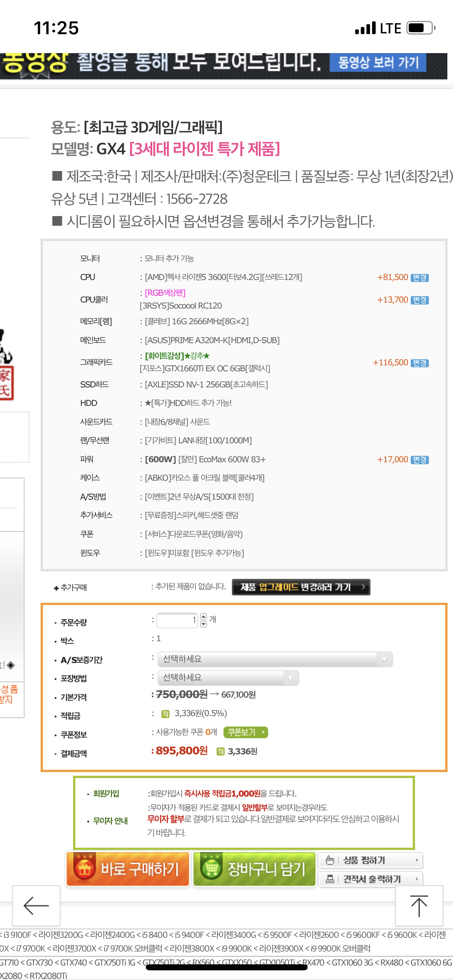453x980 pixels.
Task: Tap the LTE network indicator
Action: pos(391,29)
